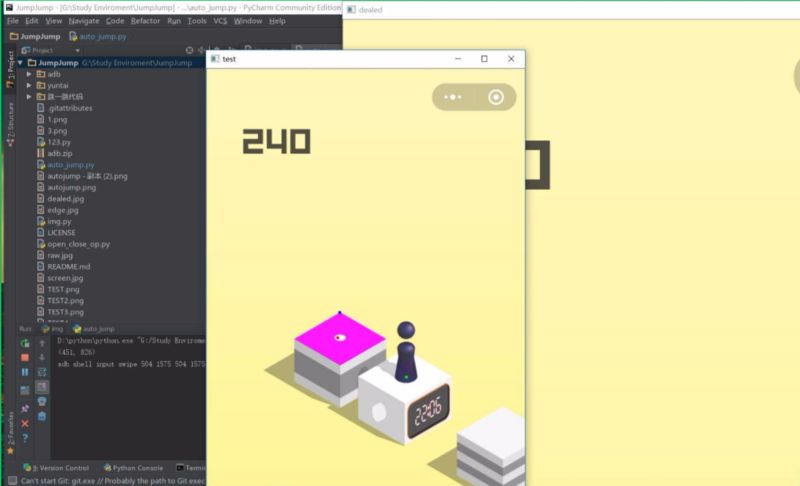Click the scroll-from-source target icon in Project panel

coord(189,50)
